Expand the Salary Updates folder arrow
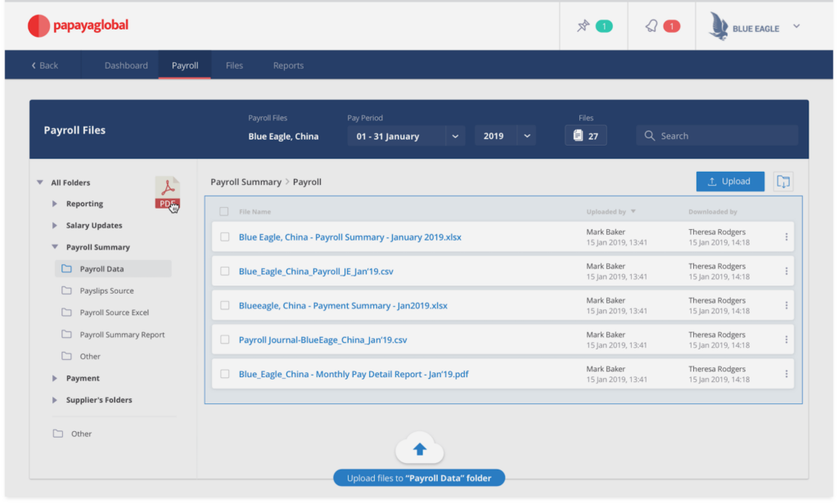This screenshot has width=838, height=504. coord(55,226)
